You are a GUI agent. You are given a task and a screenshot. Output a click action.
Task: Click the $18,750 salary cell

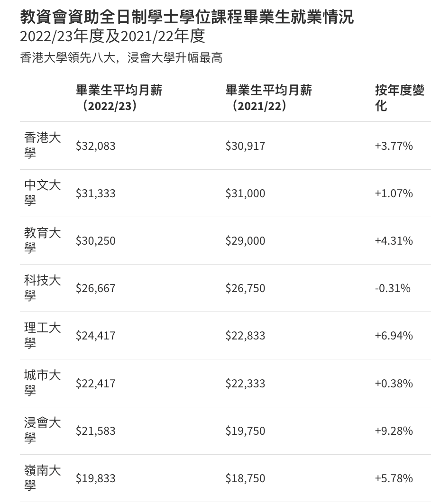click(245, 478)
